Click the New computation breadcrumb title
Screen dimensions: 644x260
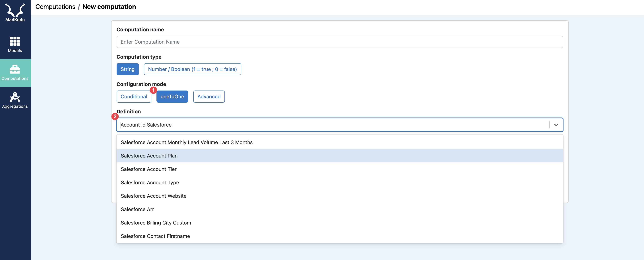point(109,7)
